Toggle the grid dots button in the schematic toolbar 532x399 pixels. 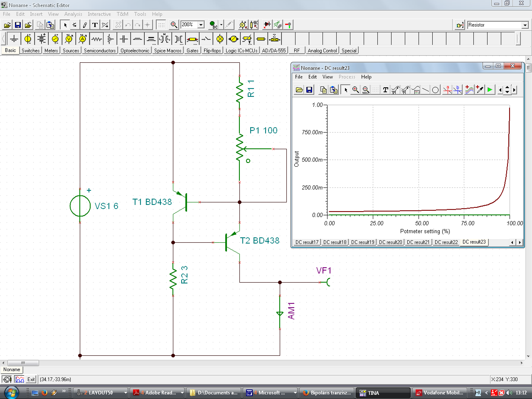[161, 25]
